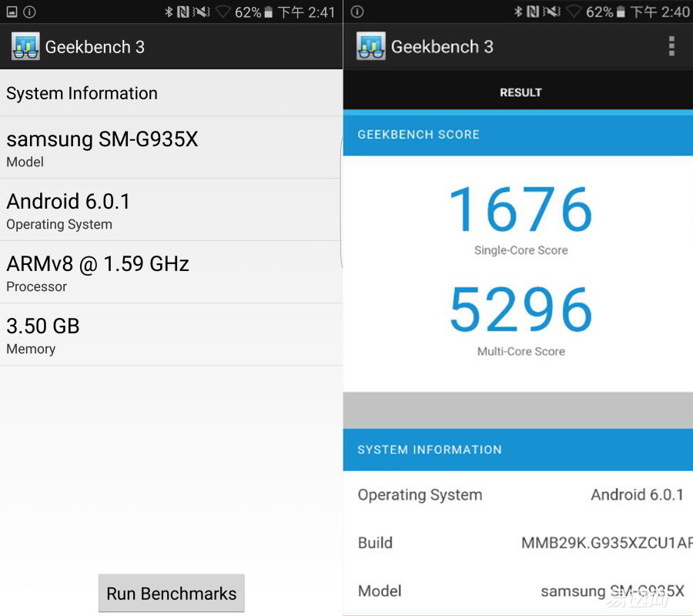The width and height of the screenshot is (693, 616).
Task: Select the RESULT tab
Action: pos(521,92)
